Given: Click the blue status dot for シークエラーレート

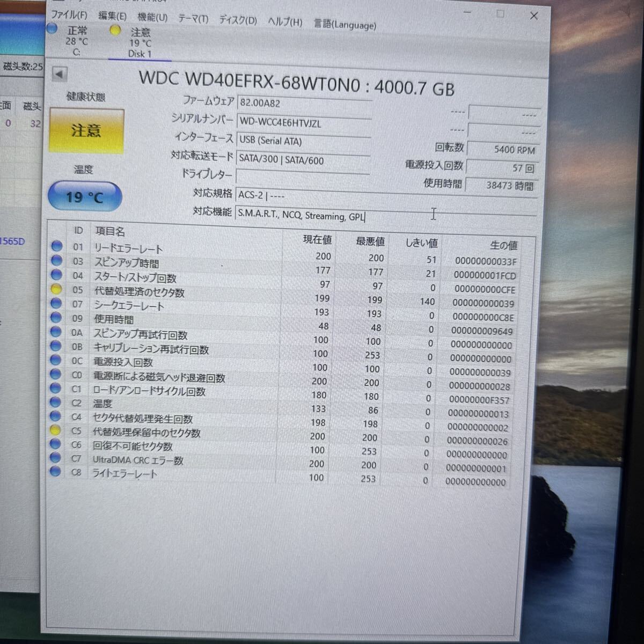Looking at the screenshot, I should pyautogui.click(x=56, y=303).
